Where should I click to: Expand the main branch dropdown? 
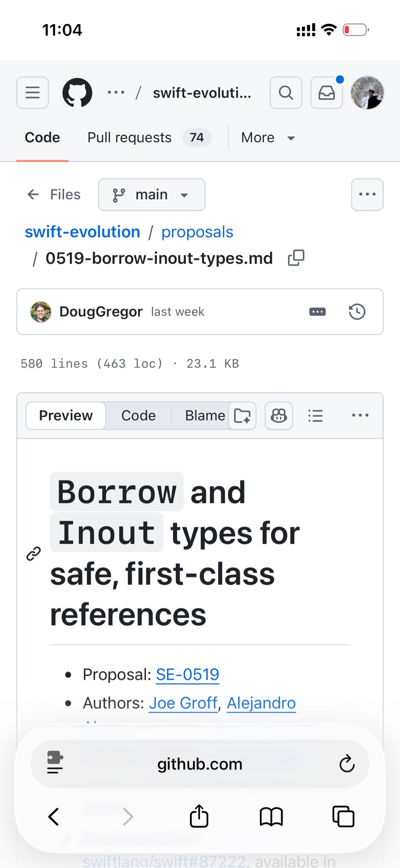[x=152, y=195]
